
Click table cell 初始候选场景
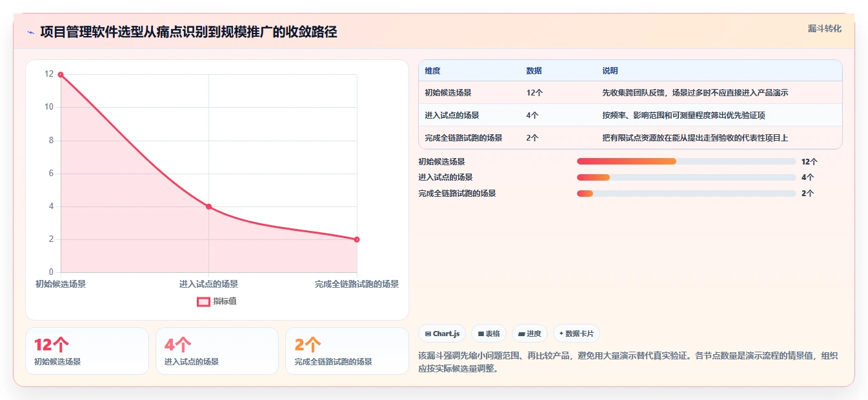448,93
